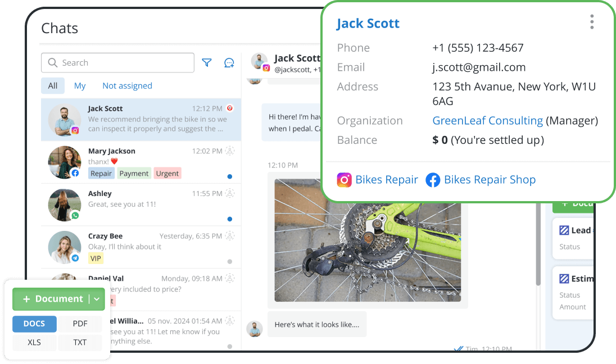Click the filter funnel icon
This screenshot has height=364, width=616.
[207, 63]
